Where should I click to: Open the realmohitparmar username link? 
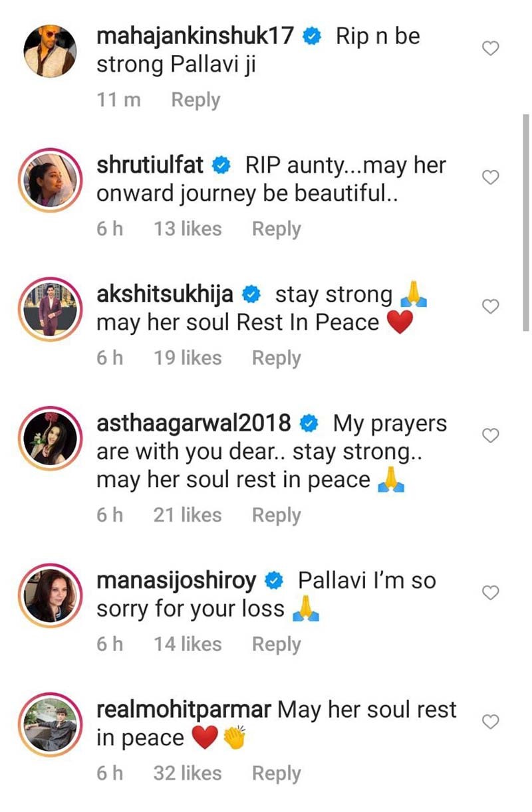[x=184, y=710]
